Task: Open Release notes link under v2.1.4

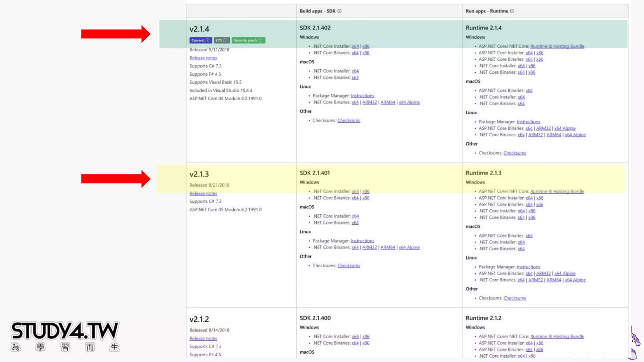Action: coord(203,58)
